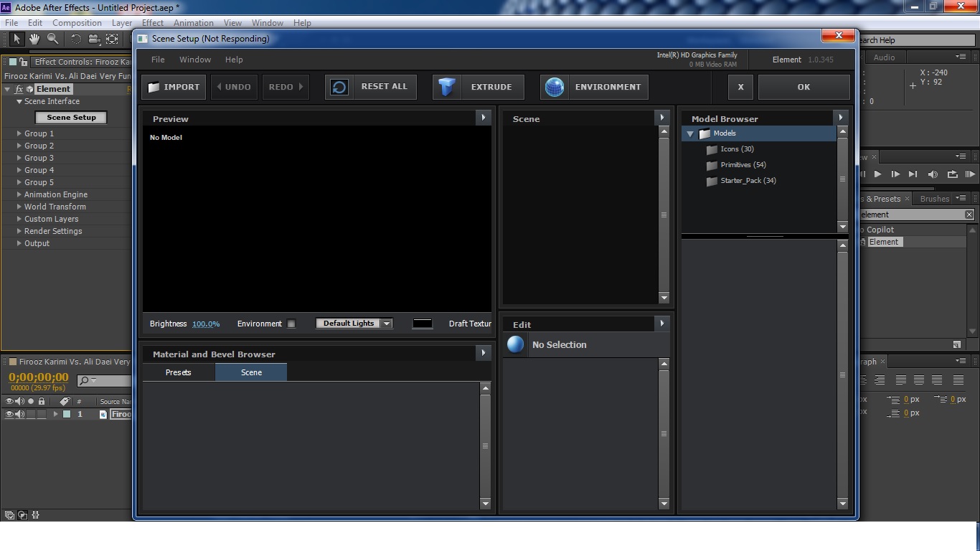Click the UNDO button

tap(234, 87)
